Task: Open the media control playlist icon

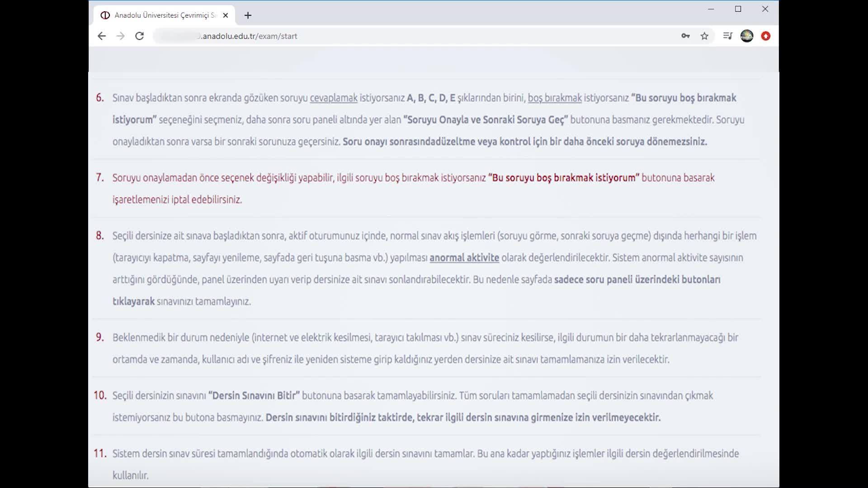Action: [x=727, y=36]
